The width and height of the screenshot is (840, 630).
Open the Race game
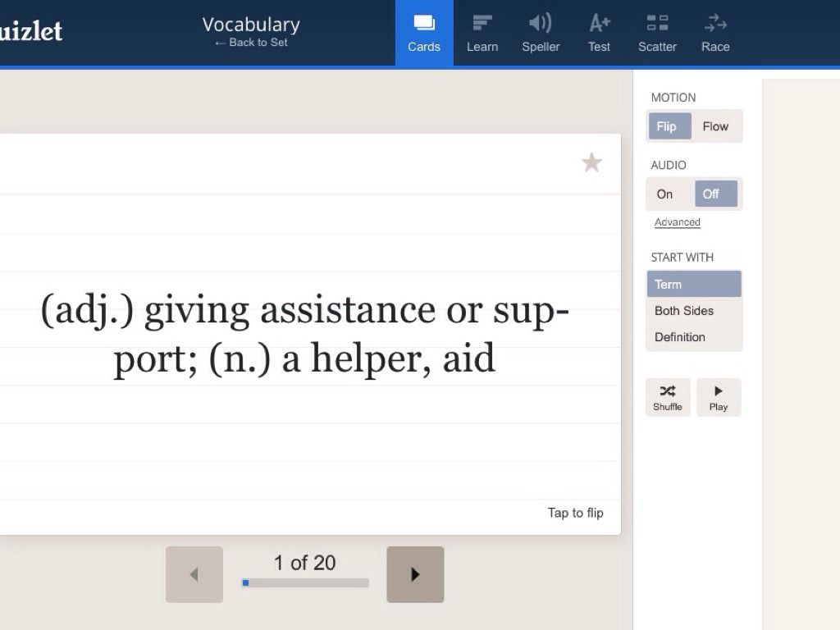(x=715, y=33)
